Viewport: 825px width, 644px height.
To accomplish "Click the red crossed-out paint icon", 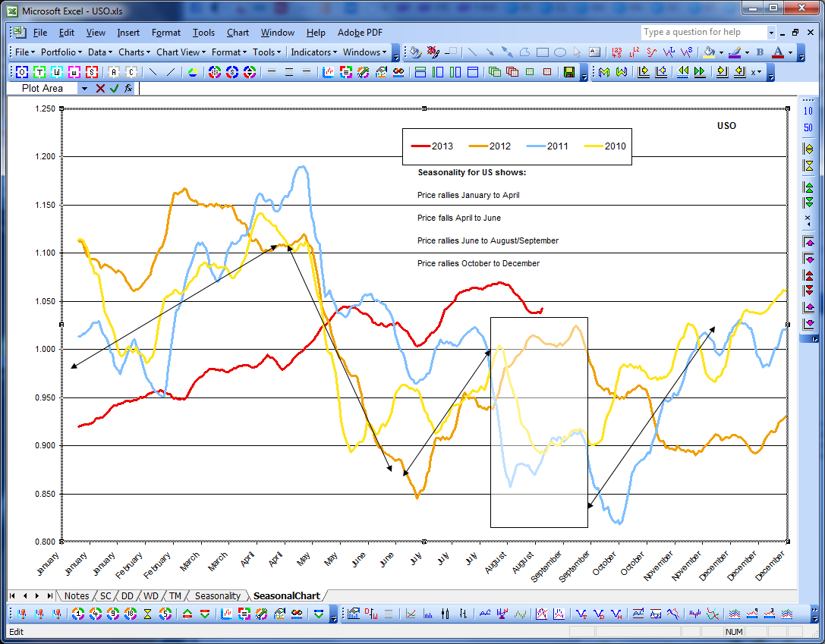I will pos(433,52).
